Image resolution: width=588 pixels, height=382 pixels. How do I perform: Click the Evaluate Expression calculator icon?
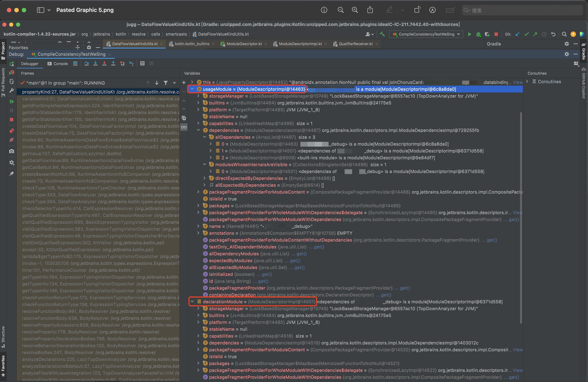coord(142,64)
